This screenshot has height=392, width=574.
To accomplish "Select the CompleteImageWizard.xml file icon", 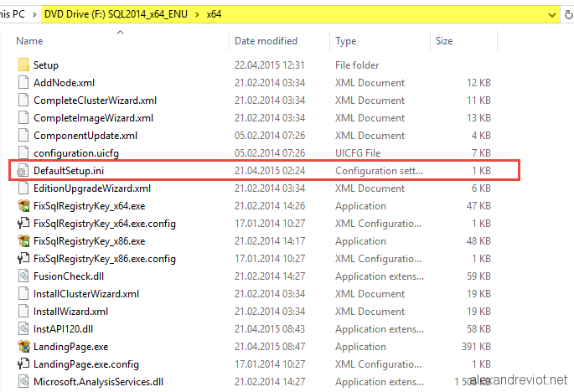I will [23, 117].
